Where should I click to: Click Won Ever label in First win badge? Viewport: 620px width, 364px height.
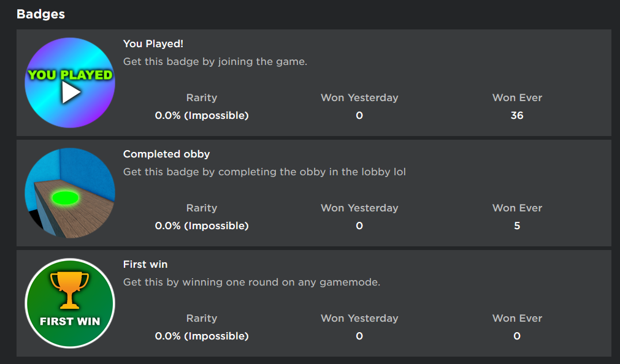pyautogui.click(x=517, y=318)
